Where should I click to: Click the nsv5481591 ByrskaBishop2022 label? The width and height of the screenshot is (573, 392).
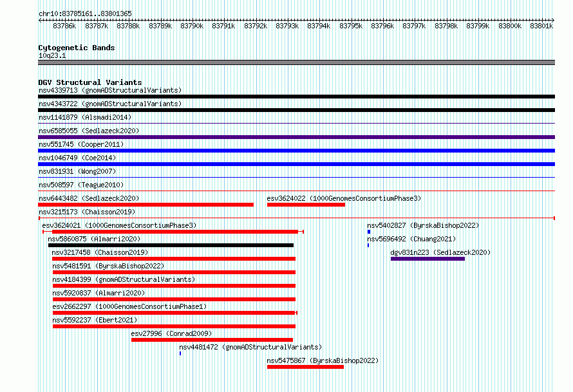point(108,266)
